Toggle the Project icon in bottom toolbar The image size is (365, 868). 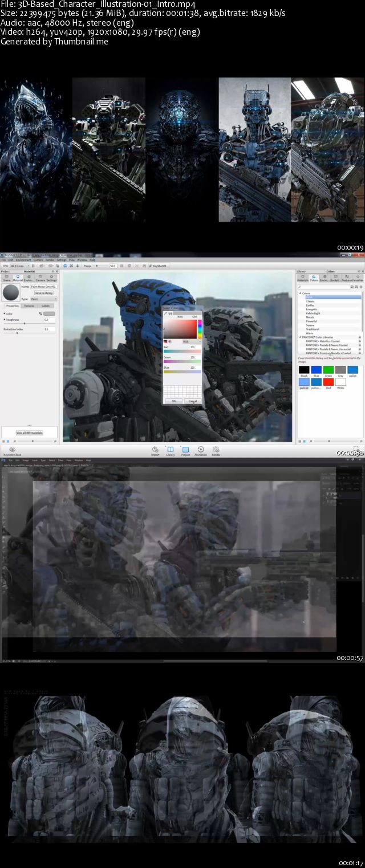click(x=185, y=451)
